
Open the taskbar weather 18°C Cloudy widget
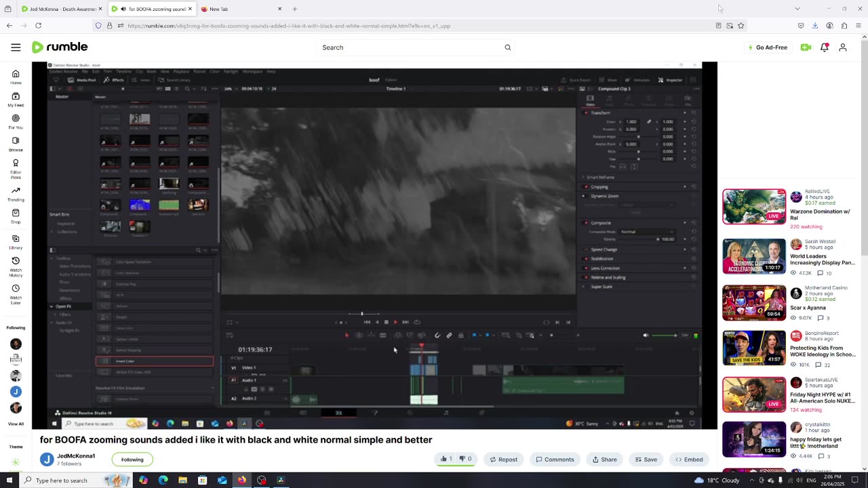pyautogui.click(x=717, y=481)
